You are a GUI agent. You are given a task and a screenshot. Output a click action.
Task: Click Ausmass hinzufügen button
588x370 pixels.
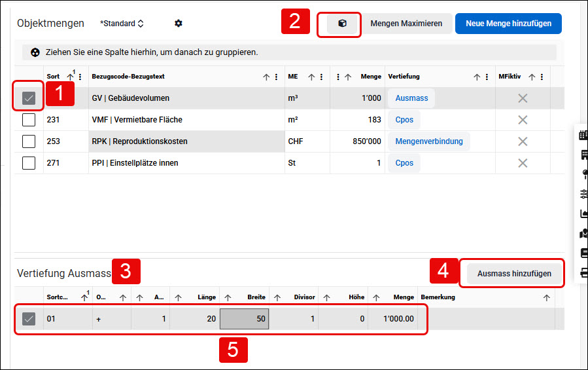click(x=514, y=274)
